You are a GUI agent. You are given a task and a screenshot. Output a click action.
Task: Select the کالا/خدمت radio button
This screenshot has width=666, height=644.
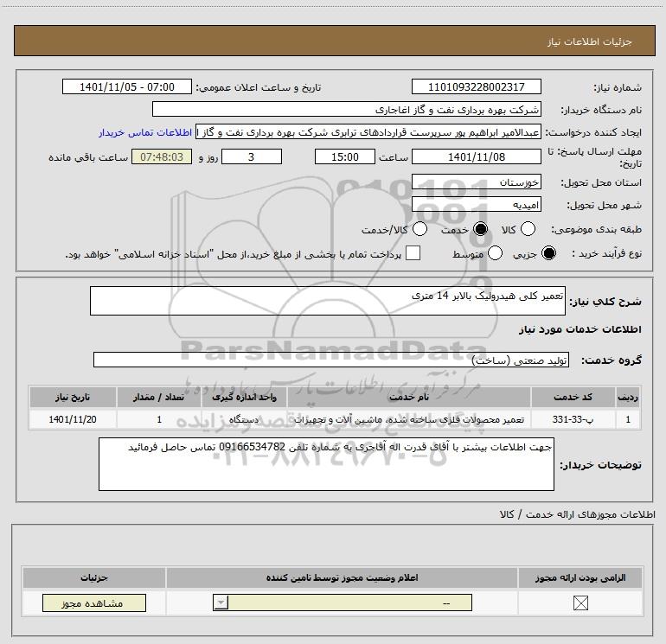point(420,229)
